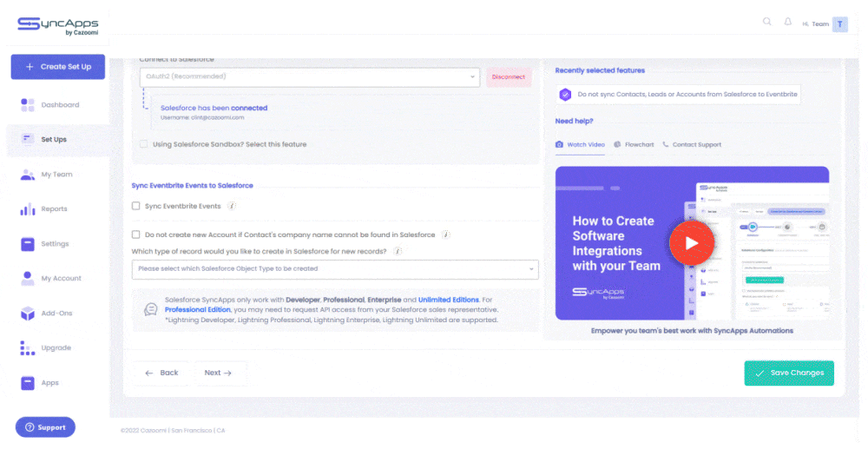Screen dimensions: 868x456
Task: Switch to the Watch Video tab
Action: point(580,144)
